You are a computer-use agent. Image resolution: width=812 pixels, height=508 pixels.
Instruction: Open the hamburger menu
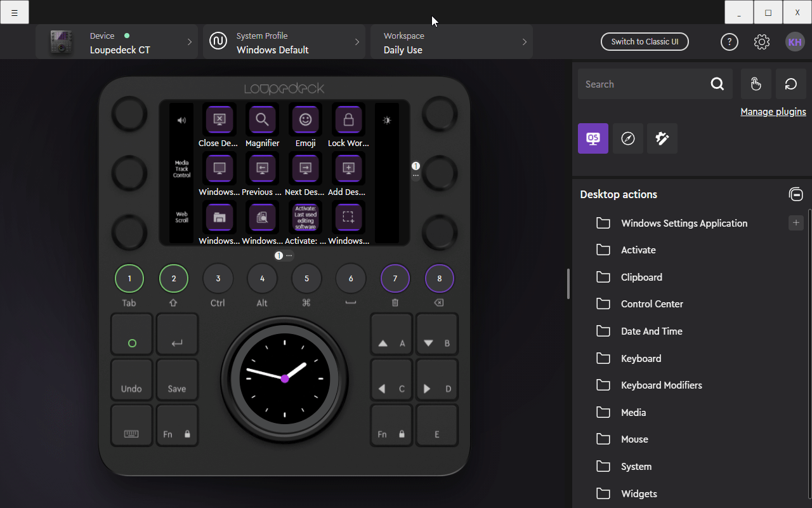tap(15, 12)
